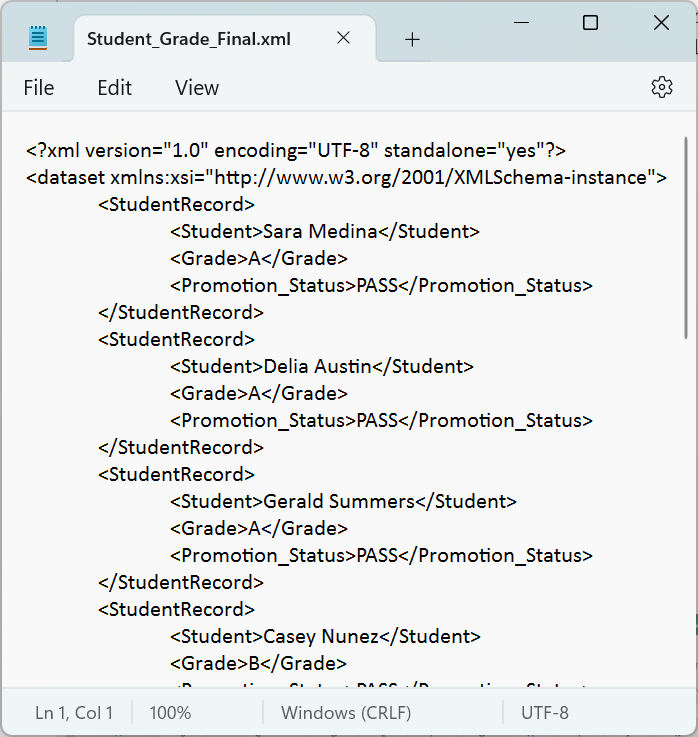698x737 pixels.
Task: Open the Edit menu
Action: coord(114,88)
